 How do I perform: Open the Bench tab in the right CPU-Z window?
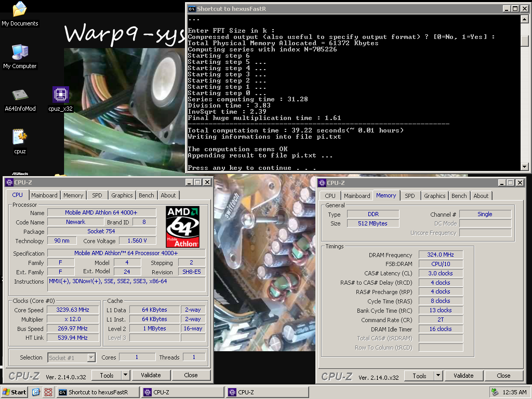pos(459,196)
